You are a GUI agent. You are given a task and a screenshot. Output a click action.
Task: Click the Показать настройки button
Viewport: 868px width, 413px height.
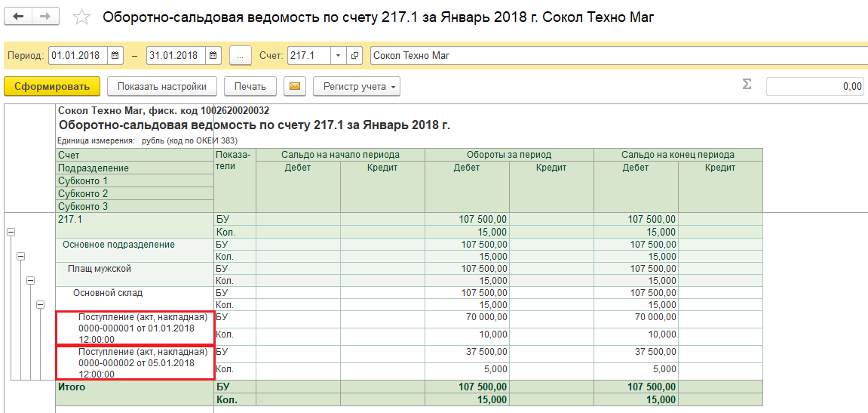coord(162,86)
